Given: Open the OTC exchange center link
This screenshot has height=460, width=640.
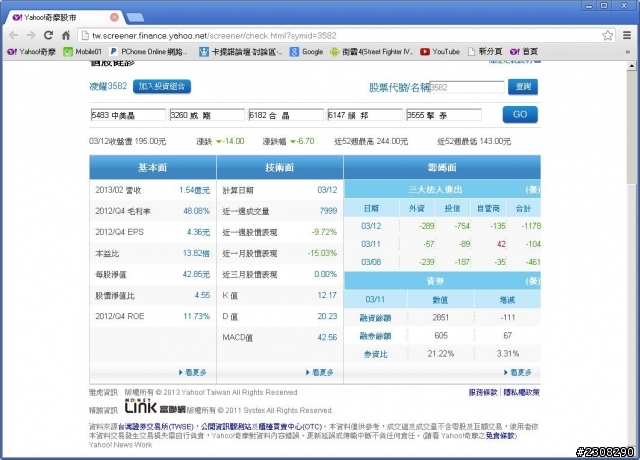Looking at the screenshot, I should [290, 427].
